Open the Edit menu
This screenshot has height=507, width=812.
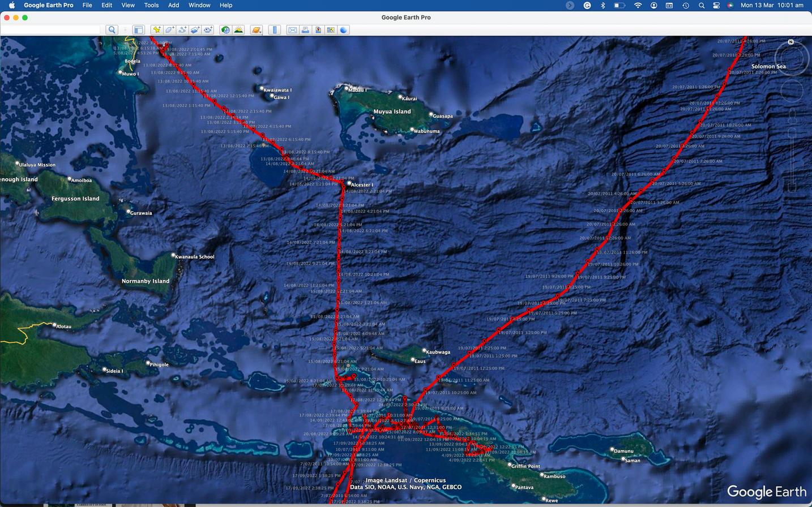tap(106, 5)
